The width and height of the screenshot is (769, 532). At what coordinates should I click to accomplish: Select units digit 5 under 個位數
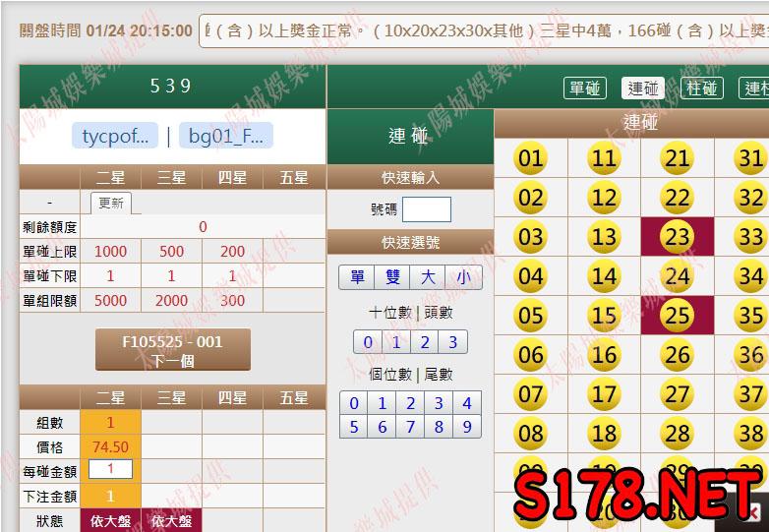tap(354, 427)
